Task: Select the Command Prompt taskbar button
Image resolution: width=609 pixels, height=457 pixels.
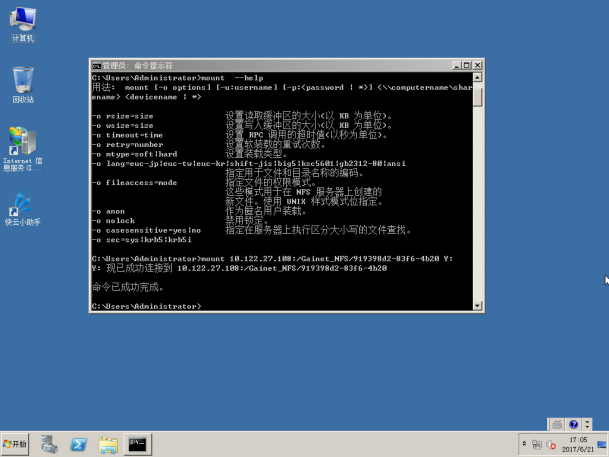Action: click(x=138, y=444)
